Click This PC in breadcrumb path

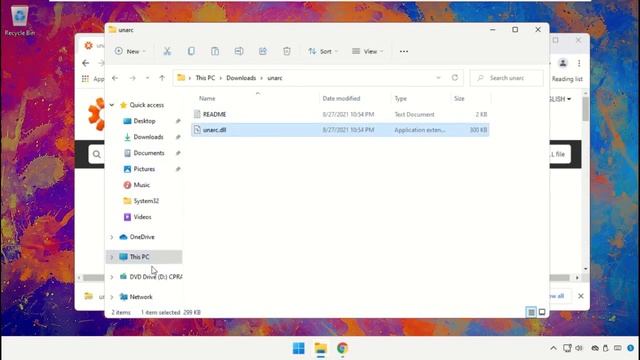tap(205, 78)
